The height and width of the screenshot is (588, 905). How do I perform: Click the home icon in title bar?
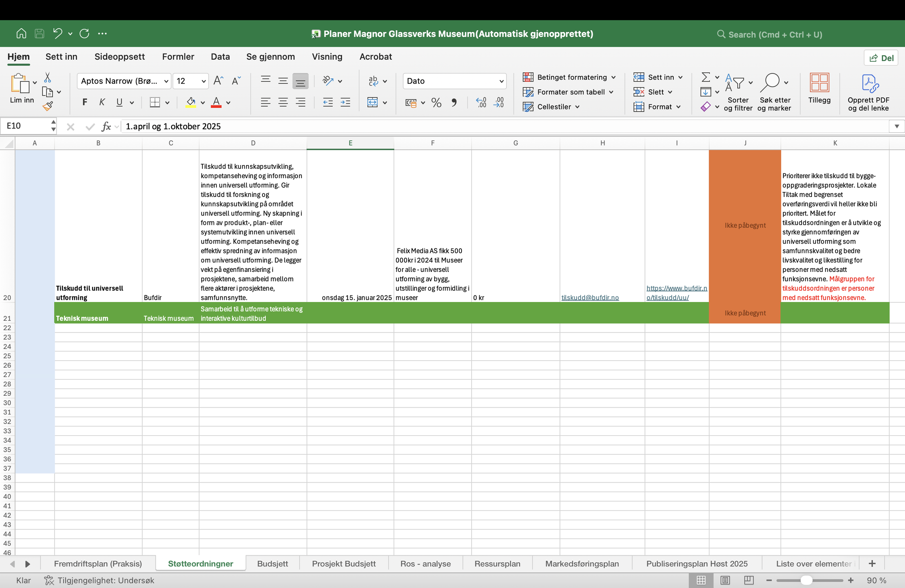tap(21, 33)
